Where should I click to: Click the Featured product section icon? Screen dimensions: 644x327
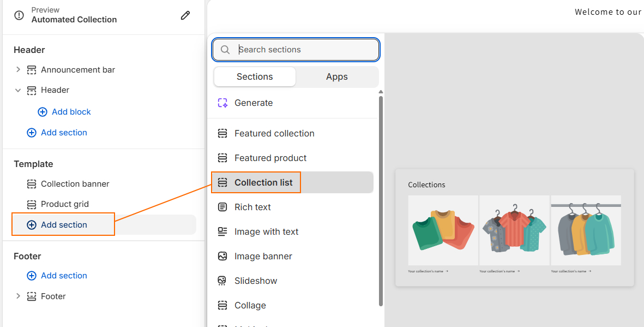(222, 158)
